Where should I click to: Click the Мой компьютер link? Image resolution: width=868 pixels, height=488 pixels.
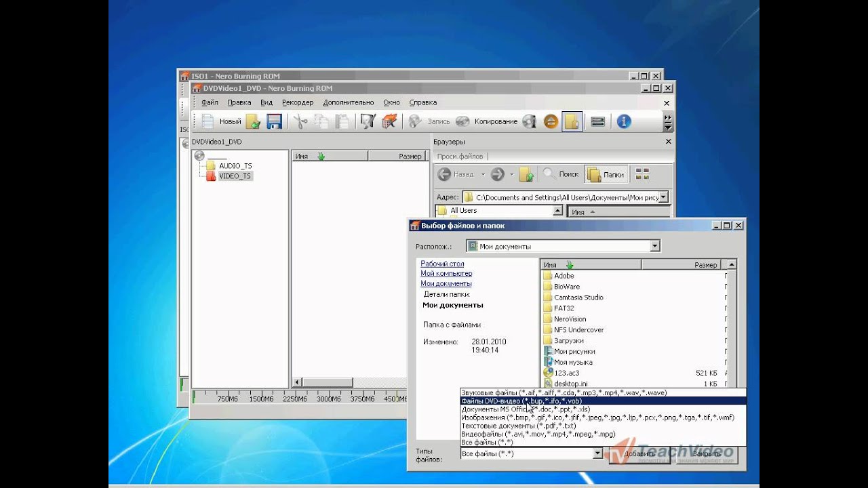[446, 274]
